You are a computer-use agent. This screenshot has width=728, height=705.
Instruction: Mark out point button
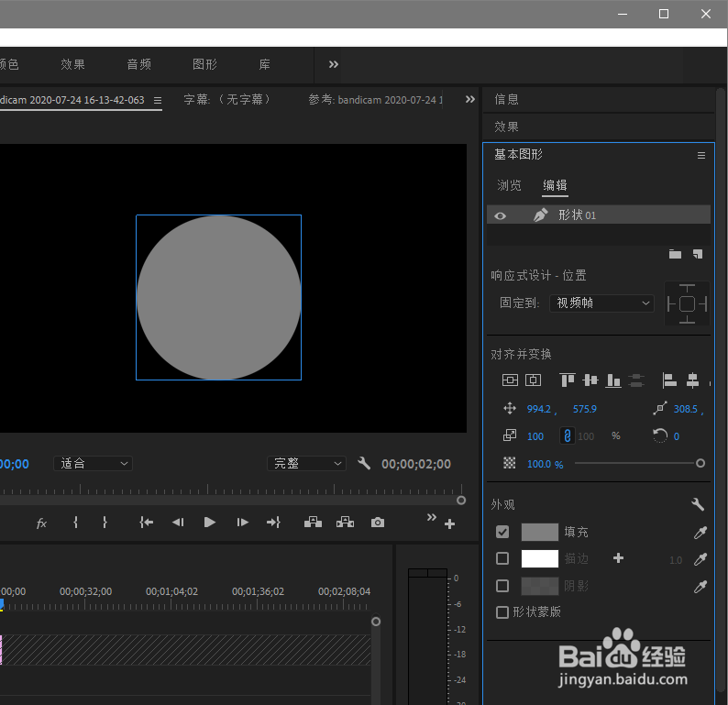(105, 523)
